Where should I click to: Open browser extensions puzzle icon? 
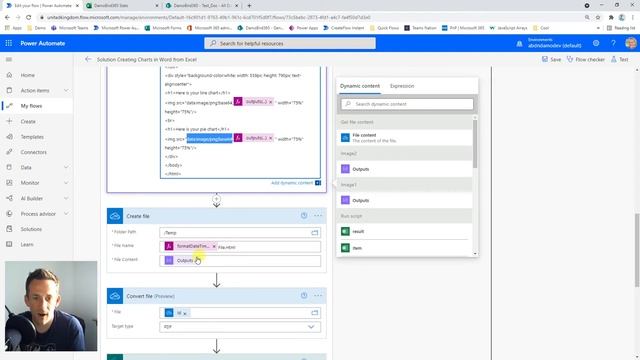tap(611, 17)
